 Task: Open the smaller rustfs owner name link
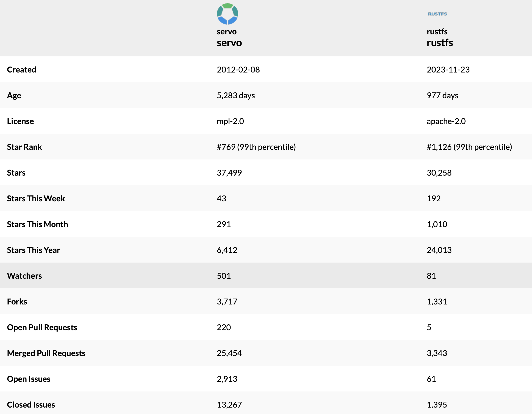click(437, 32)
